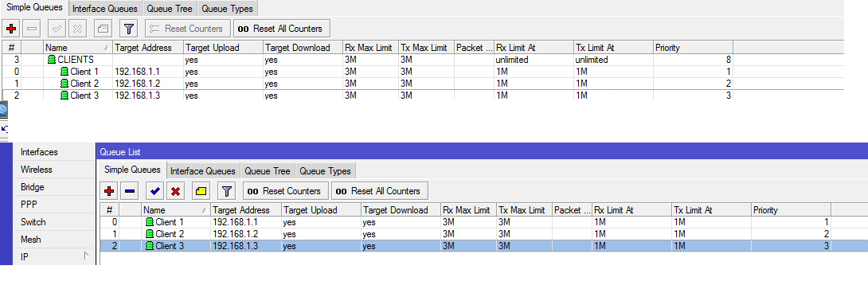Disable queue with red cross in Queue List

(x=176, y=191)
